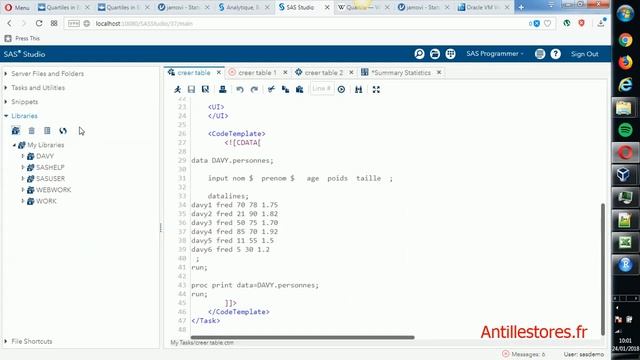Expand the WEBWORK library node
Screen dimensions: 640x360
coord(23,190)
